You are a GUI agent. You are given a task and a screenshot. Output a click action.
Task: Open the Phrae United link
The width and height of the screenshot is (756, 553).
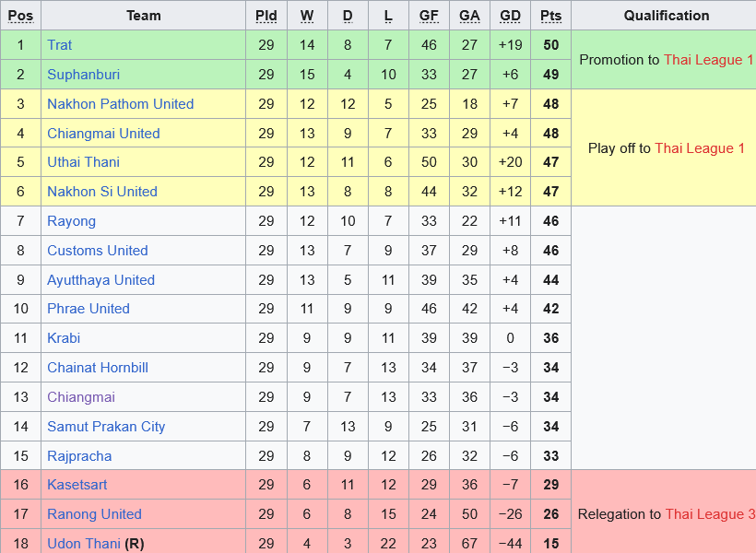click(x=89, y=308)
